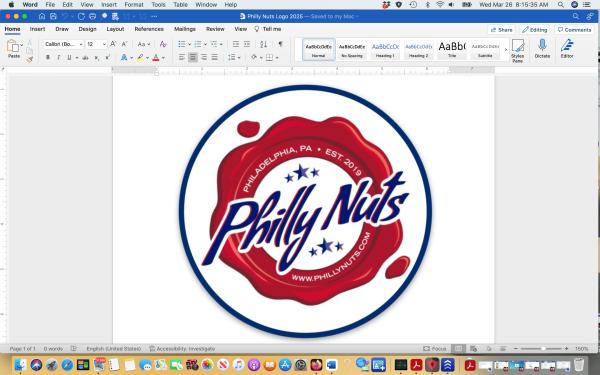Switch to the Layout ribbon tab
Screen dimensions: 600x375
pos(115,29)
